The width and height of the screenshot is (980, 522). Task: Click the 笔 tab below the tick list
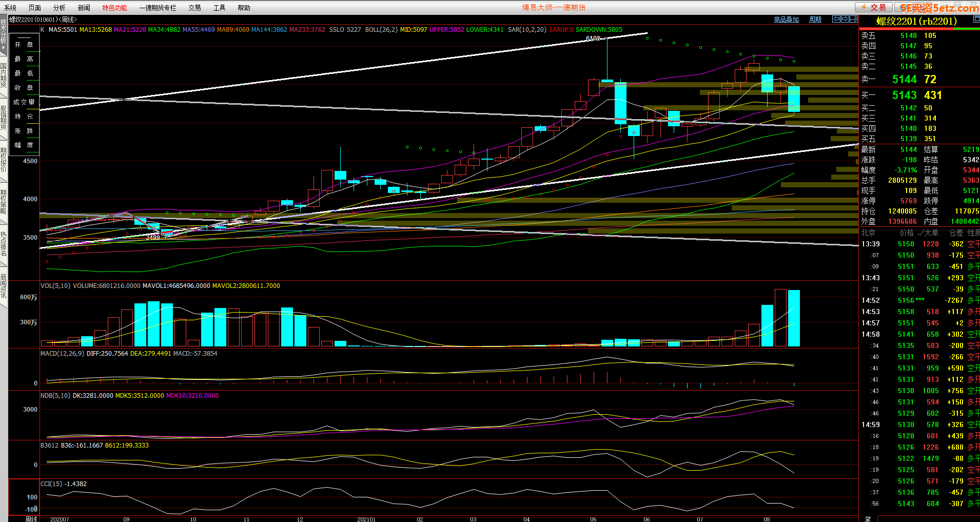point(868,519)
